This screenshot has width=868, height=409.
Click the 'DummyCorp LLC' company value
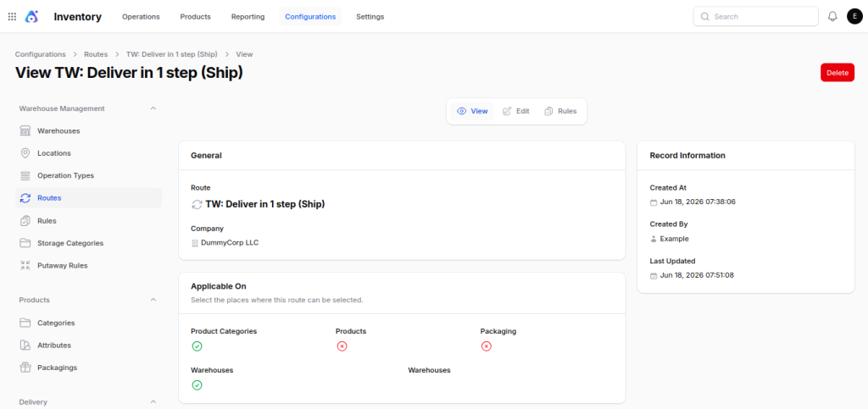pos(230,243)
